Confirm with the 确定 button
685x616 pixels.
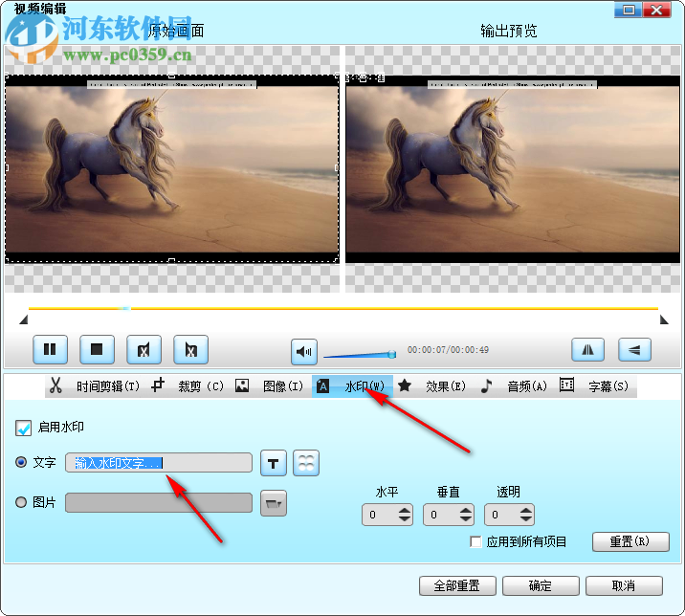click(x=541, y=585)
